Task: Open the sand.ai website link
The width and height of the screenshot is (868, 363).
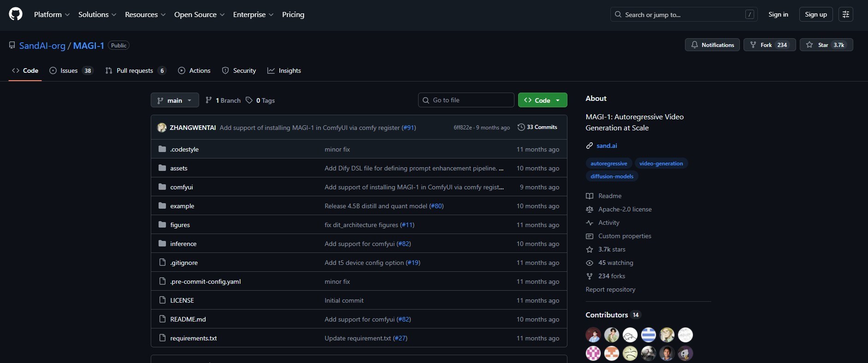Action: (607, 146)
